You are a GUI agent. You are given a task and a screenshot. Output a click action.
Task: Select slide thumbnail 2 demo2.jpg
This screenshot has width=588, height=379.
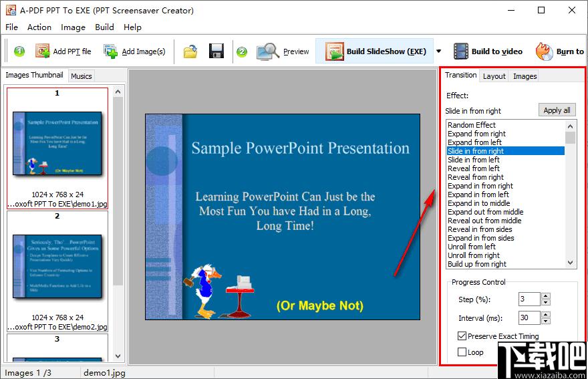(x=57, y=271)
